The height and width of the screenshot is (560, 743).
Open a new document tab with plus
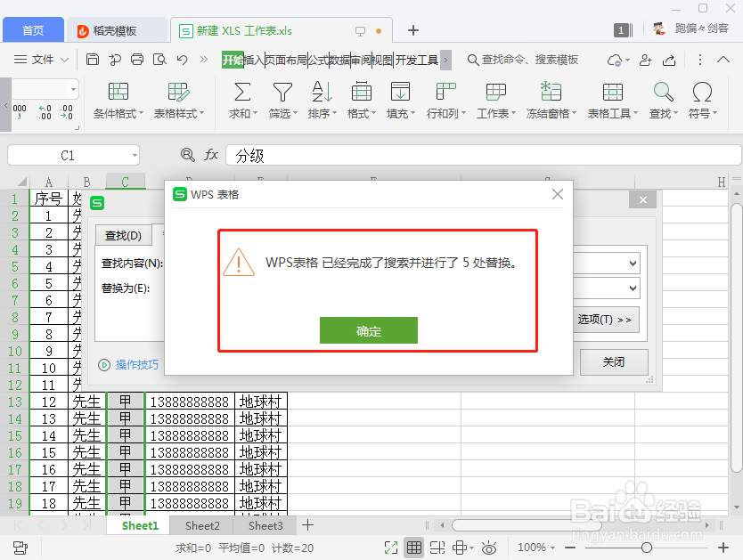412,30
